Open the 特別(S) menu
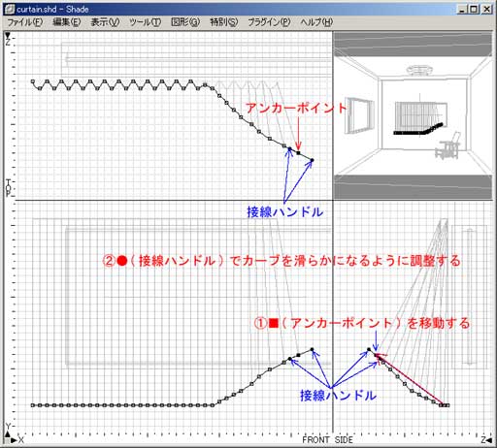497x448 pixels. point(224,22)
